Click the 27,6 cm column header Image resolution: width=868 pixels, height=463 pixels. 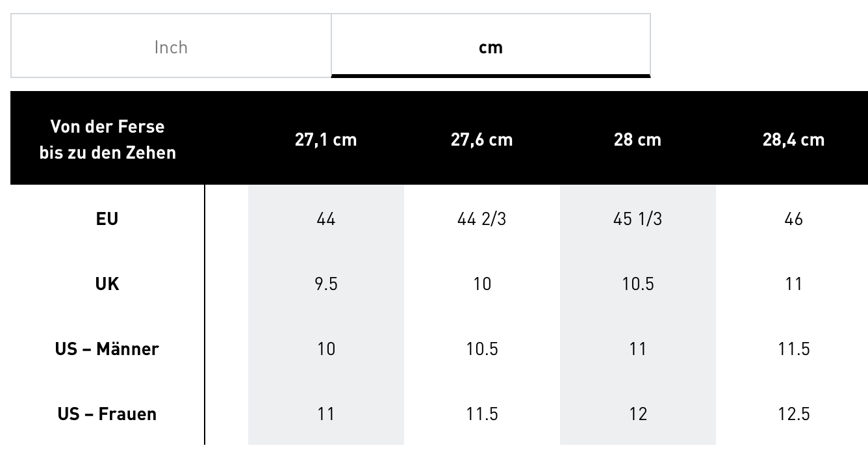tap(481, 140)
